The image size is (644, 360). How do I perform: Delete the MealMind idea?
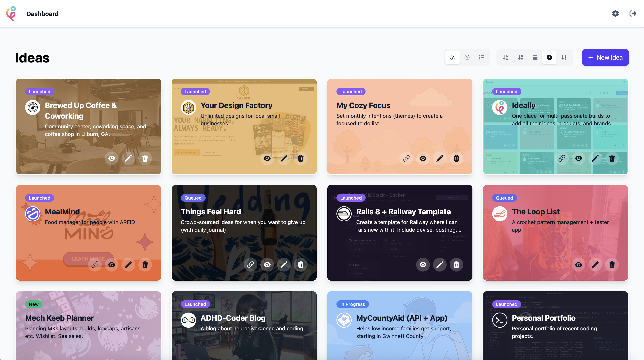pyautogui.click(x=145, y=265)
